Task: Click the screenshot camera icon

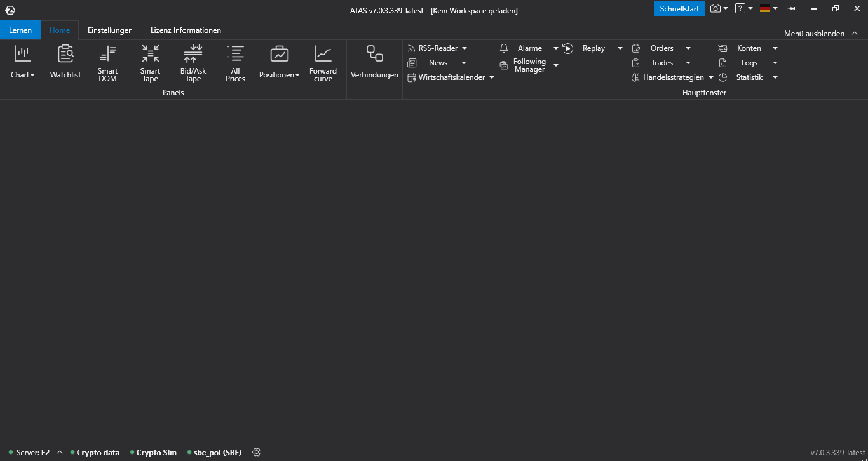Action: pos(715,8)
